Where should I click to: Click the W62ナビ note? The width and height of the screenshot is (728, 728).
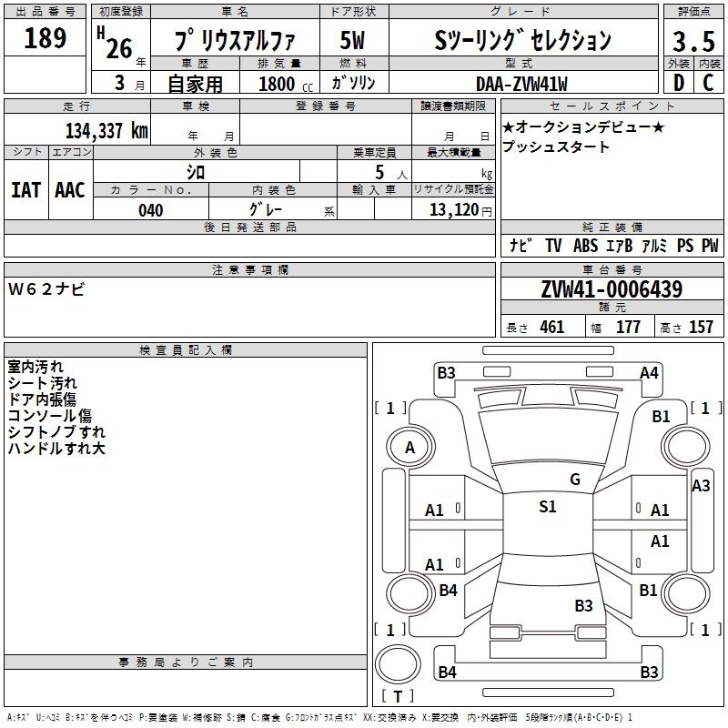46,289
